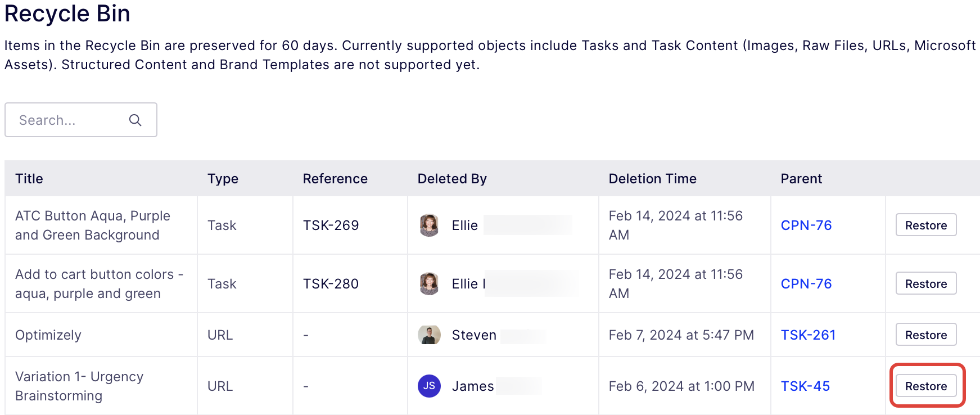Click Steven's profile avatar
The height and width of the screenshot is (415, 980).
point(429,335)
